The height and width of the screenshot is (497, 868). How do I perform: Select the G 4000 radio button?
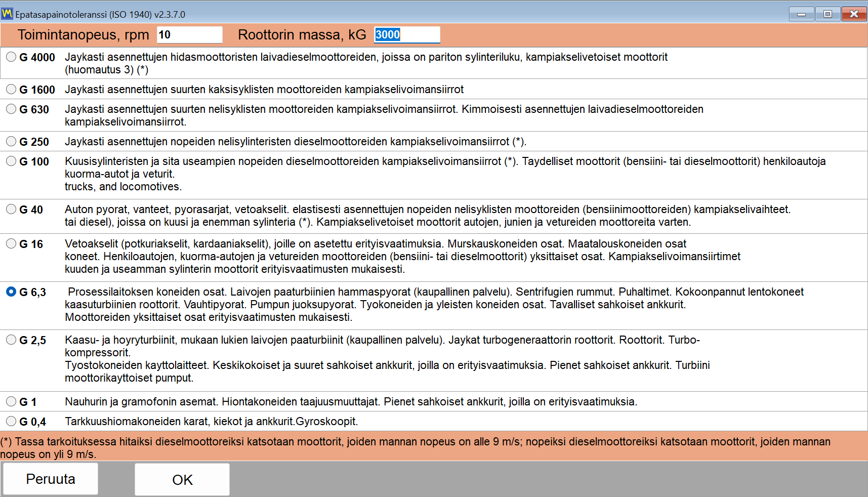click(11, 57)
